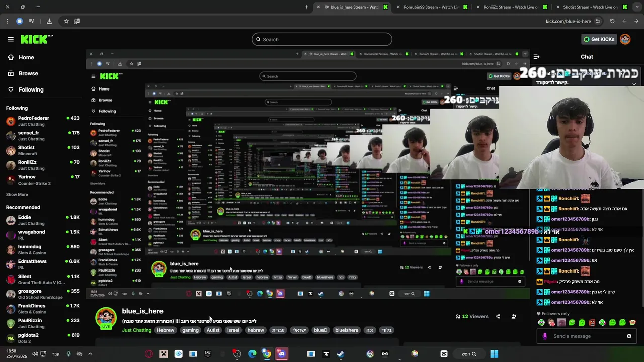Open Microsoft Edge from the taskbar
644x362 pixels.
[x=252, y=354]
